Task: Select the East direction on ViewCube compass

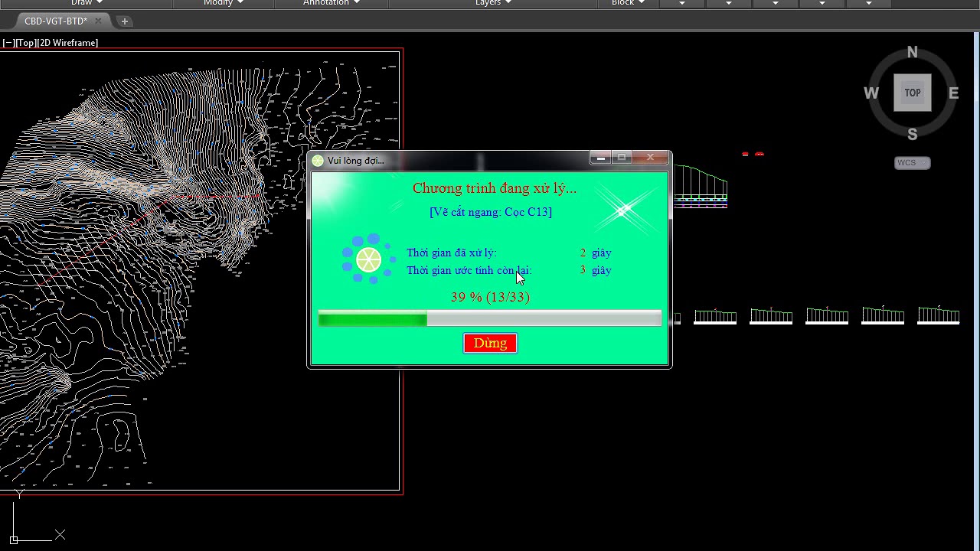Action: [953, 93]
